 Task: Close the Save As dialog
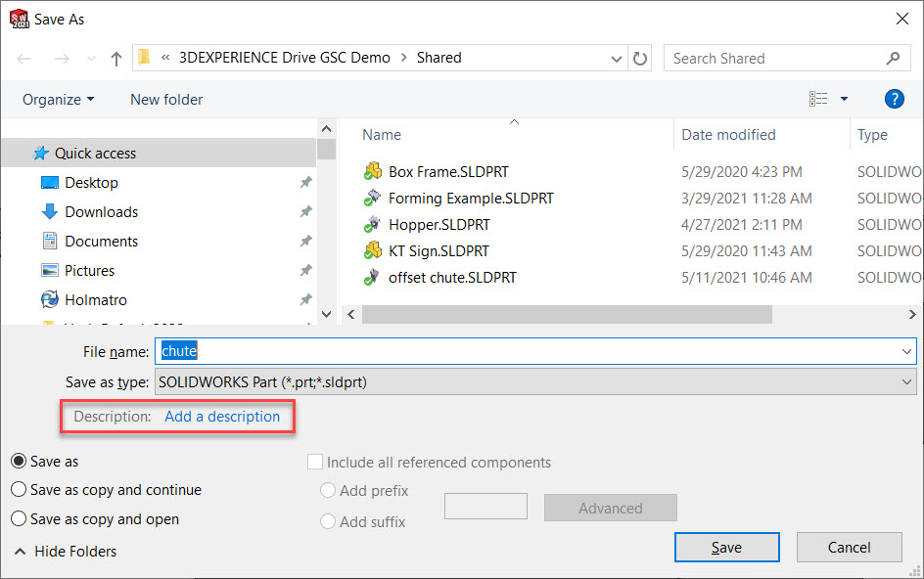click(x=901, y=19)
